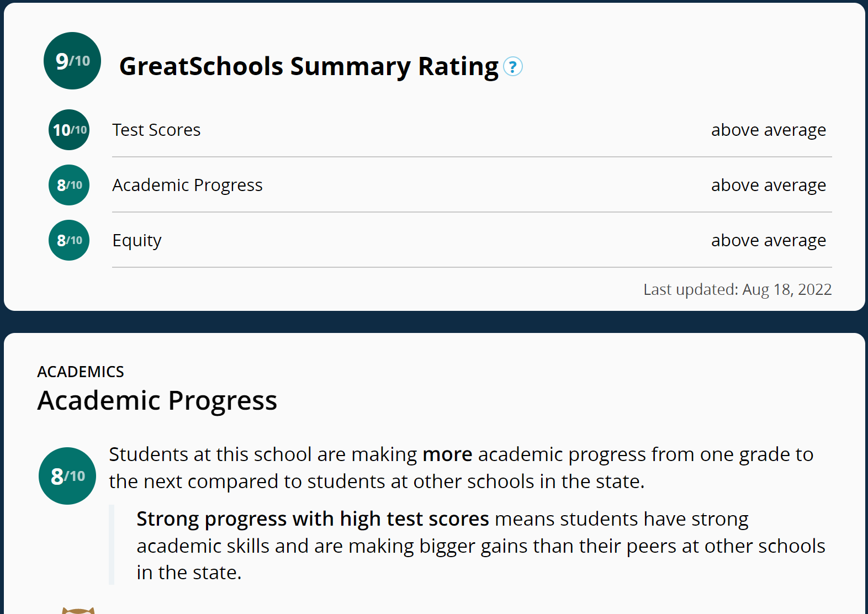Screen dimensions: 868x614
Task: Open the Academic Progress rating row link
Action: 187,185
